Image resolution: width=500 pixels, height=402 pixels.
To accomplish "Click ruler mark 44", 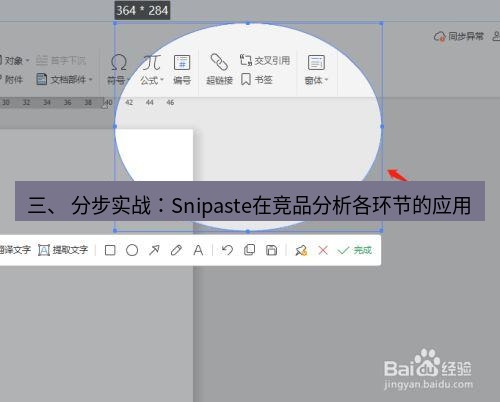I will point(150,102).
